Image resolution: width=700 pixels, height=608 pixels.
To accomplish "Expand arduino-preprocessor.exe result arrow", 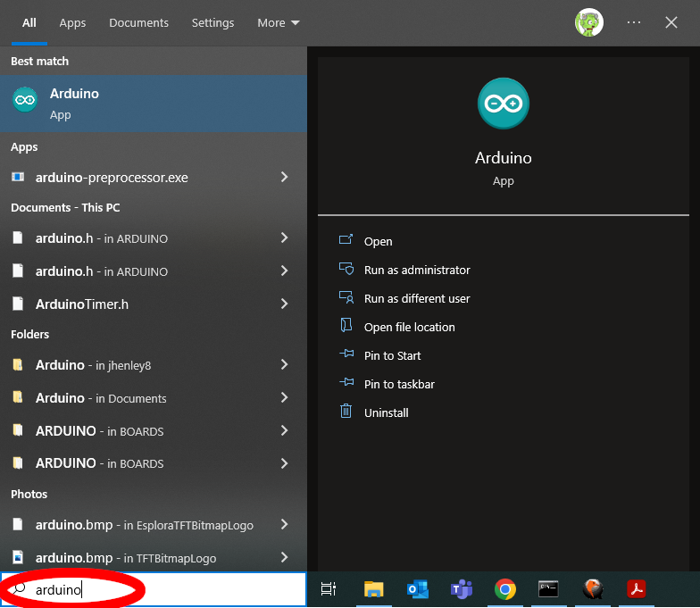I will 284,177.
